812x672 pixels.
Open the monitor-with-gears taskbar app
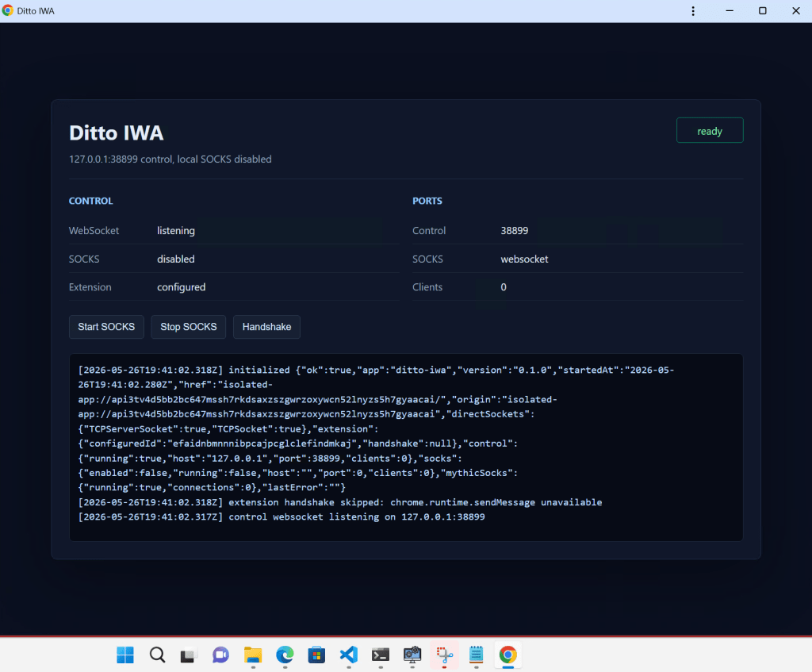click(412, 655)
